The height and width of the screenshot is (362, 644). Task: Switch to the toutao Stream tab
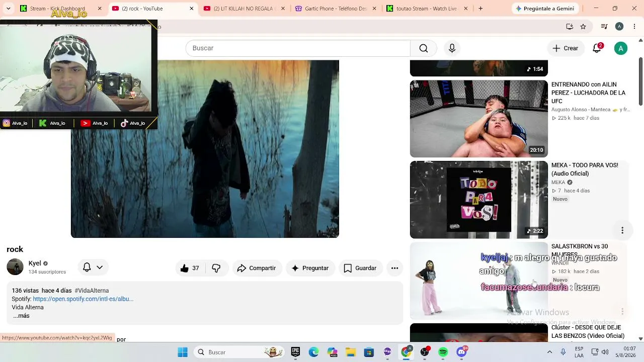427,9
